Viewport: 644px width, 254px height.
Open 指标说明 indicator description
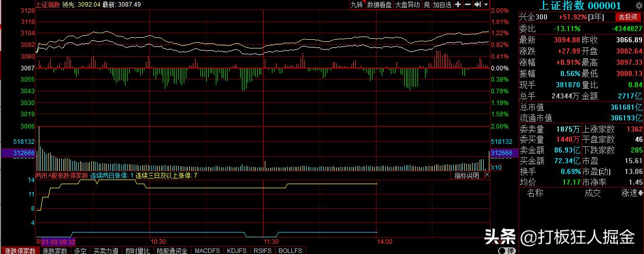466,175
